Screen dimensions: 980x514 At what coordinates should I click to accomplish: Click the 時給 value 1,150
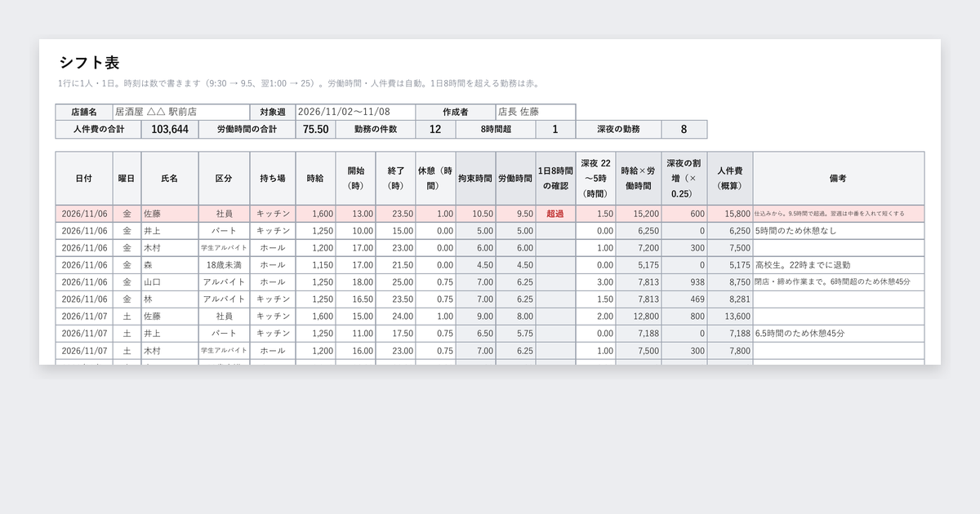pyautogui.click(x=315, y=265)
